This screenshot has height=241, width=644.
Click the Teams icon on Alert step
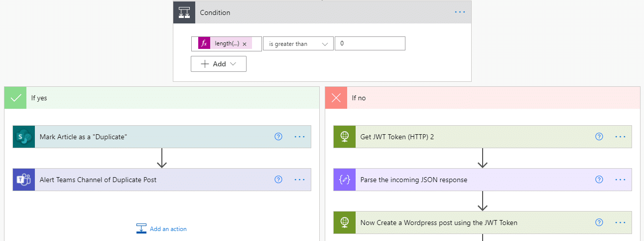24,180
